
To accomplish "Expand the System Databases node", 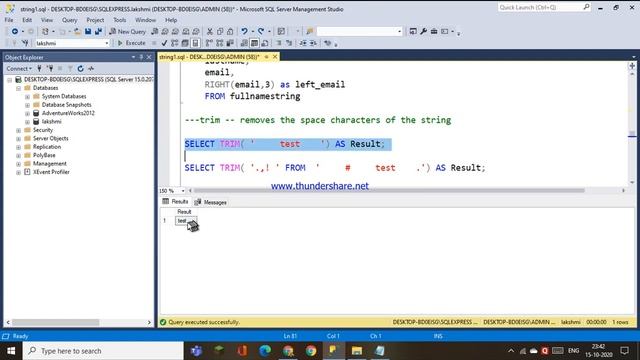I will coord(27,97).
